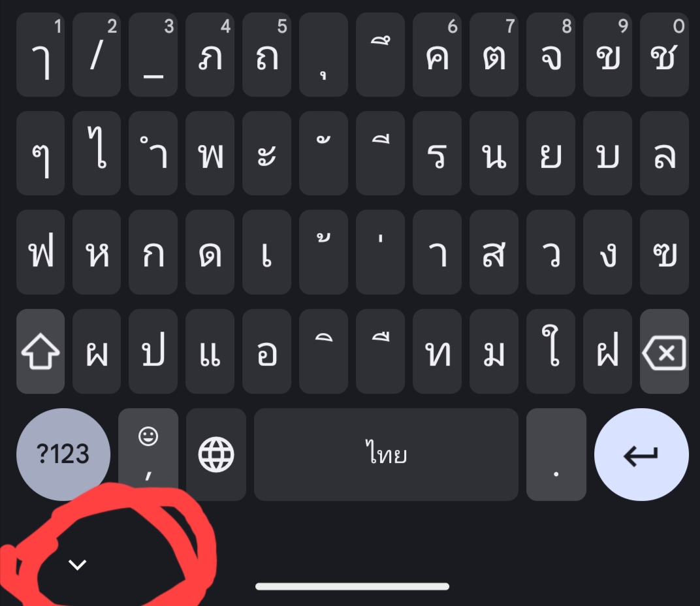Tap the ก key
This screenshot has height=606, width=700.
point(153,252)
